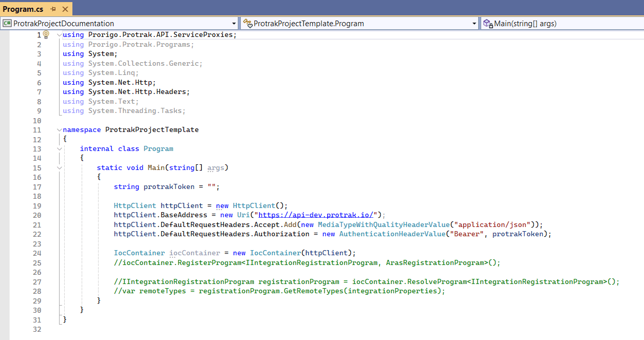644x340 pixels.
Task: Click the method icon beside Main(string[] args)
Action: click(488, 24)
